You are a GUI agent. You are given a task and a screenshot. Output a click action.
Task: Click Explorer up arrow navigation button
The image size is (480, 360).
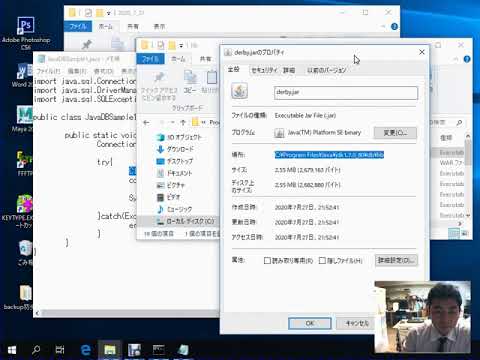pos(183,123)
